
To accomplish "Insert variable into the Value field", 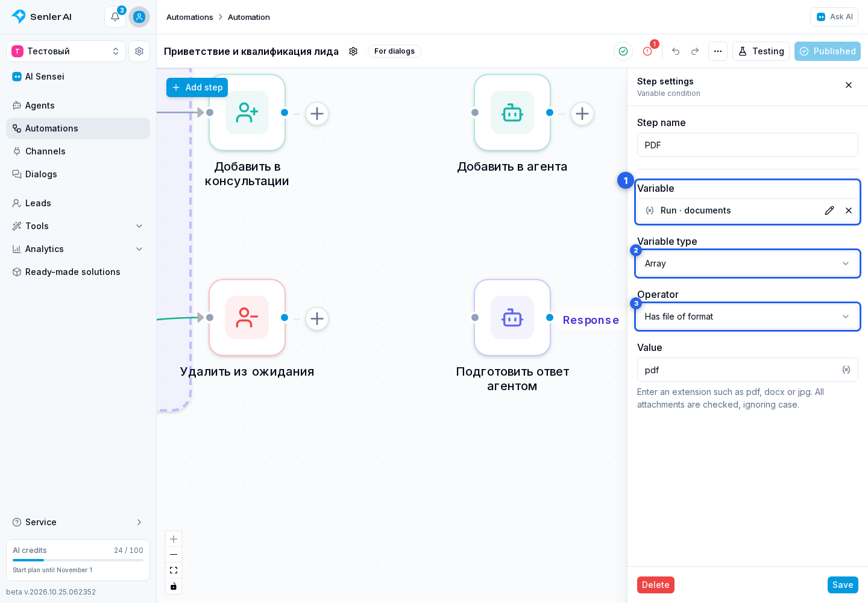I will click(x=846, y=370).
